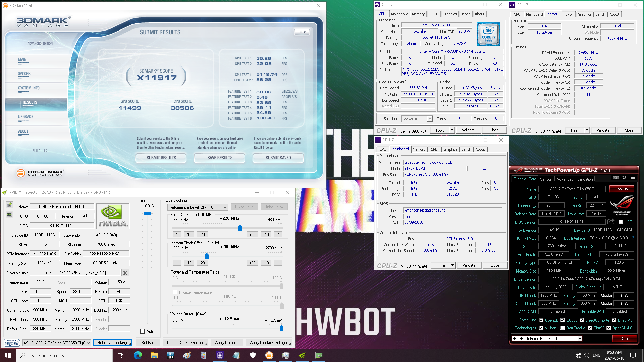The height and width of the screenshot is (362, 644).
Task: Switch to the CPU-Z taskbar icon
Action: pos(220,355)
